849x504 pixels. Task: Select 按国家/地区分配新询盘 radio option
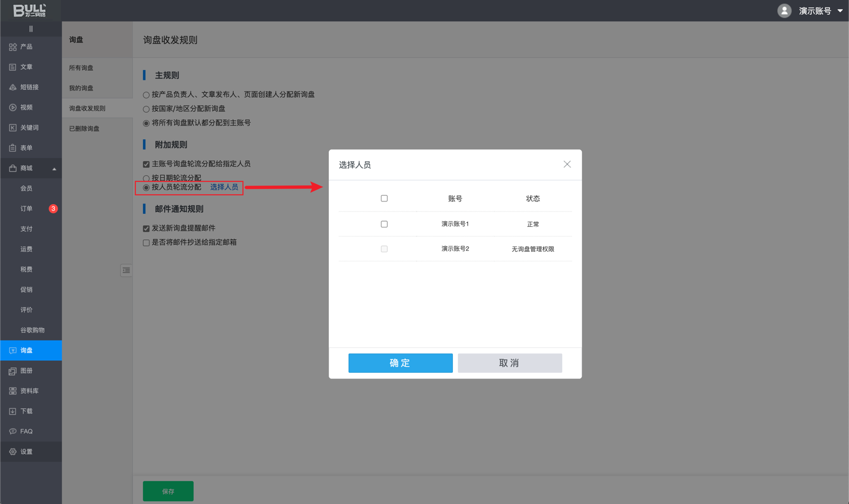click(146, 109)
